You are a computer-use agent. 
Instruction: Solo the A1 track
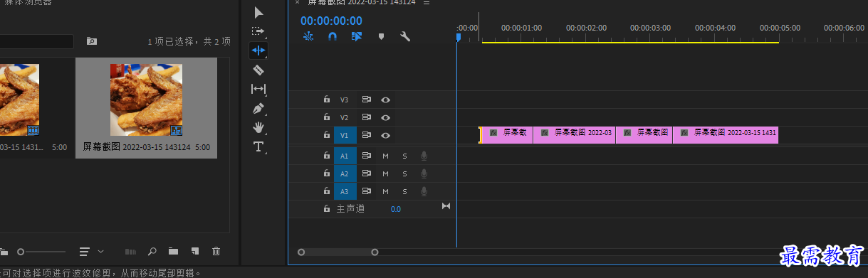pos(404,155)
